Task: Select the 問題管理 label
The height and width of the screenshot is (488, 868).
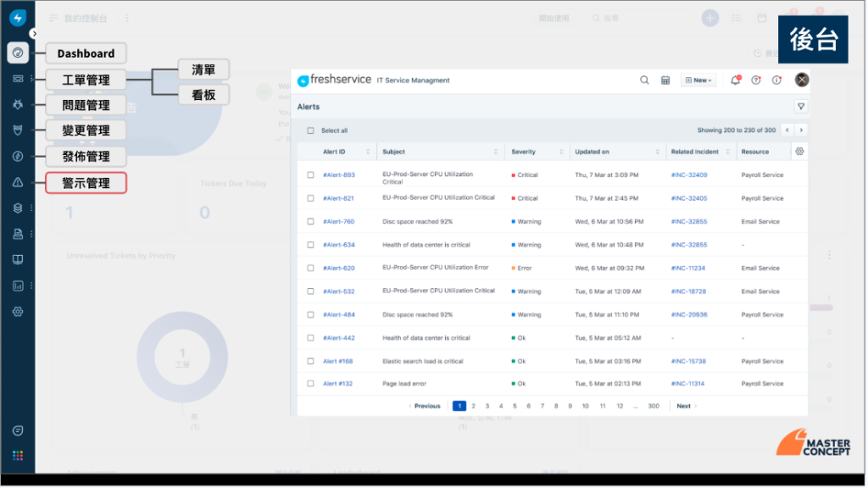Action: pos(86,106)
